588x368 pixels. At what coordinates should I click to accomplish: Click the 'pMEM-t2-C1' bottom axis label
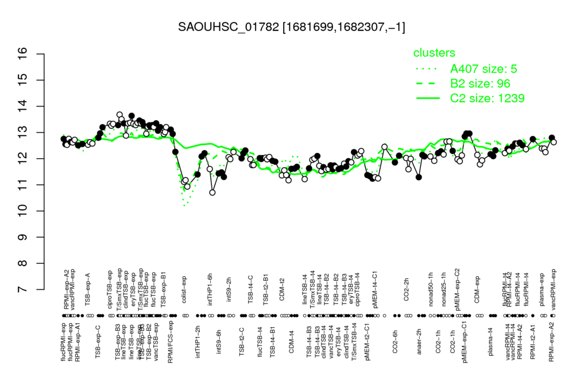367,342
